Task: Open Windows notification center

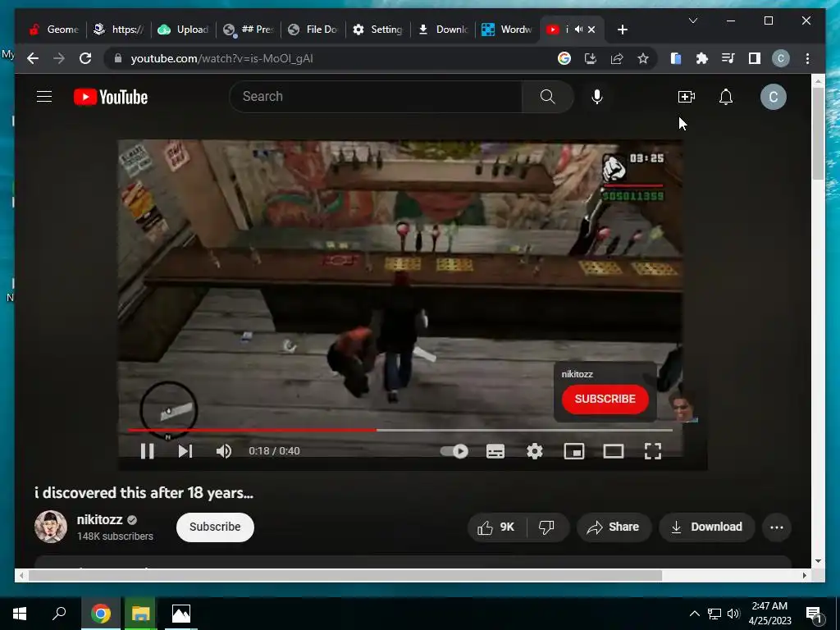Action: (814, 614)
